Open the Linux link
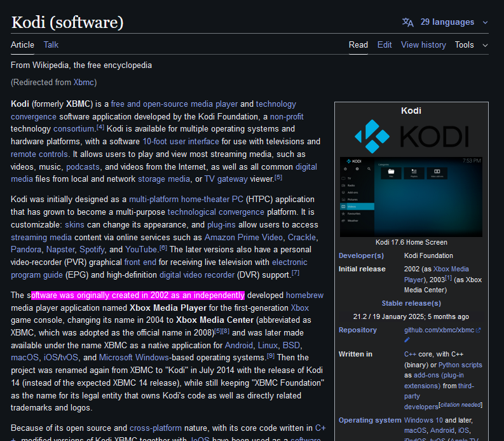This screenshot has width=504, height=441. pyautogui.click(x=268, y=346)
